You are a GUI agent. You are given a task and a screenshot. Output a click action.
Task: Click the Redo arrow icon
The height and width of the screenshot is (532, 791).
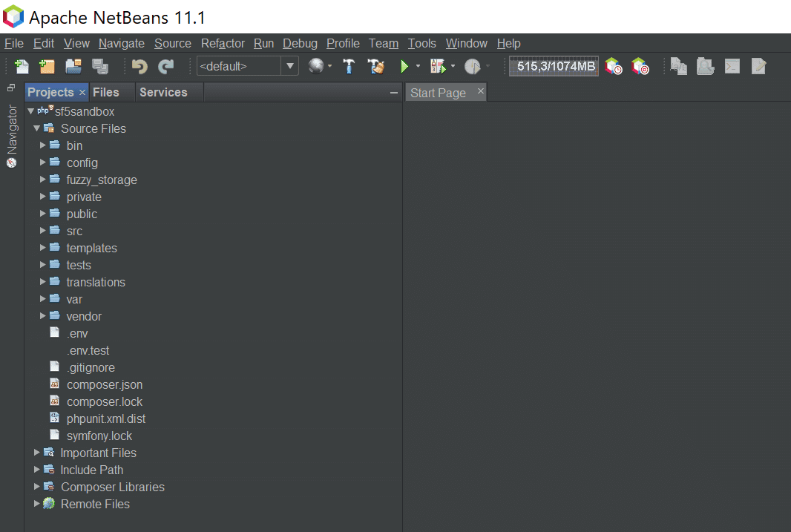pos(166,66)
